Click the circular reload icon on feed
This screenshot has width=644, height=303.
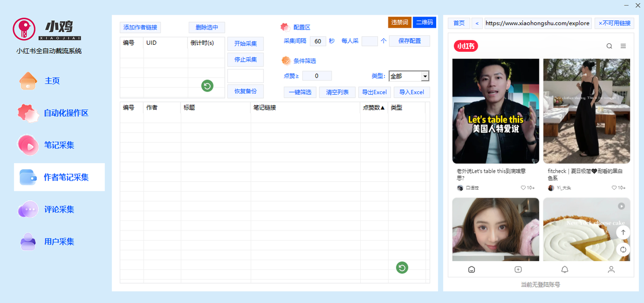pos(623,250)
